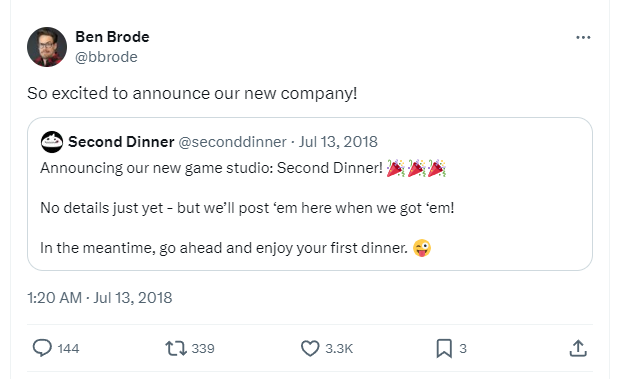Click the 1:20 AM · Jul 13, 2018 timestamp
This screenshot has width=627, height=379.
click(x=100, y=298)
